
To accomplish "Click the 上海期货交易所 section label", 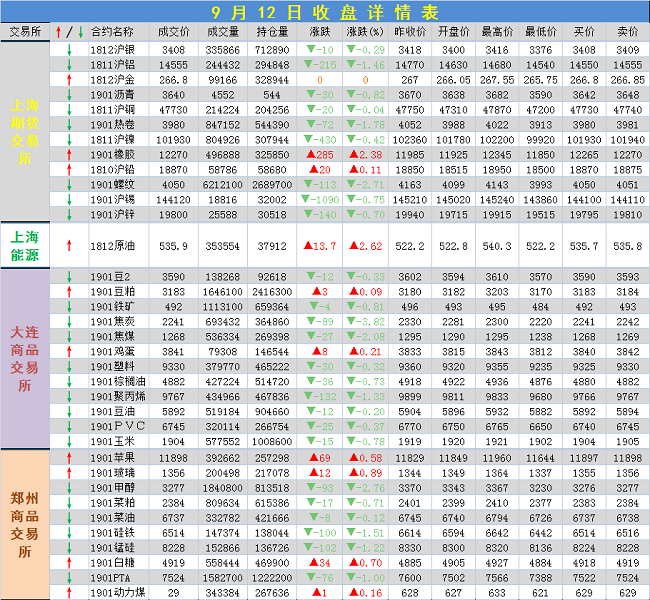I will [25, 130].
